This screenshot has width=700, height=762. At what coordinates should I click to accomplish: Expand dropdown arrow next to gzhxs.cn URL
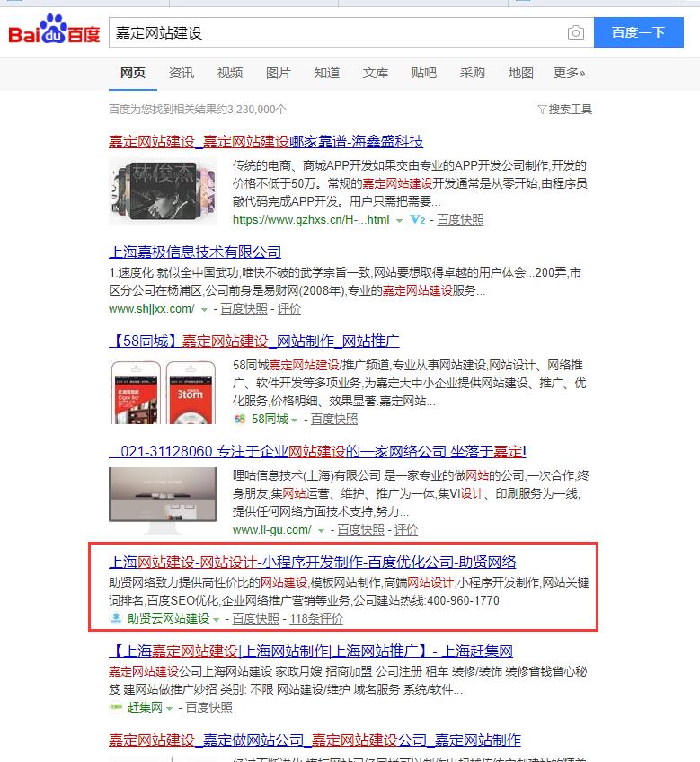click(x=399, y=221)
